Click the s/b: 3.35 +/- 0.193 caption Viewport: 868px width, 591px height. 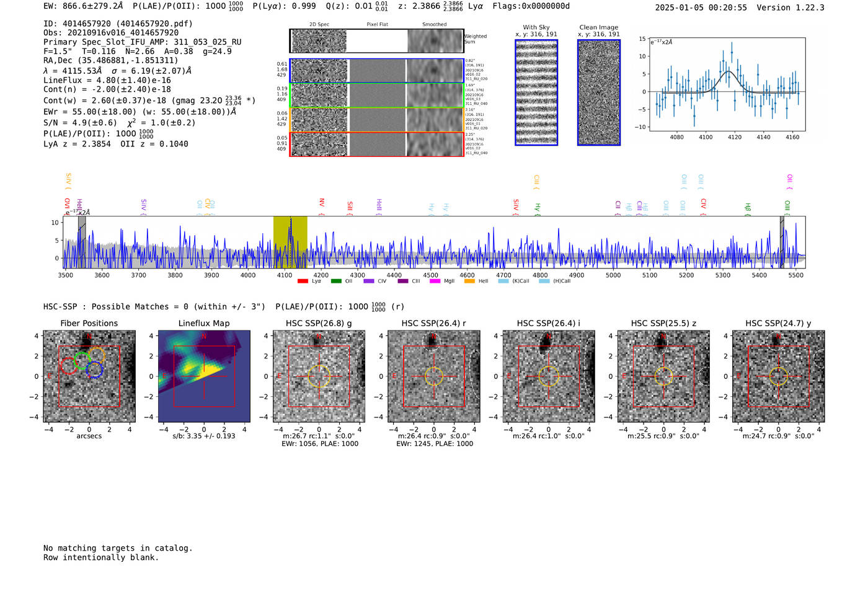(204, 436)
